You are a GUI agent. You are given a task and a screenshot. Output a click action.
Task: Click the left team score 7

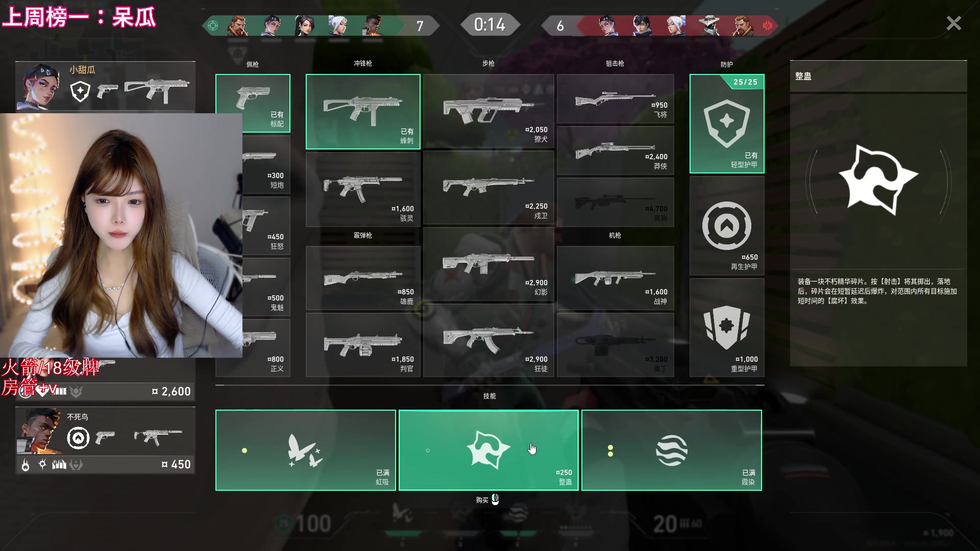(420, 26)
